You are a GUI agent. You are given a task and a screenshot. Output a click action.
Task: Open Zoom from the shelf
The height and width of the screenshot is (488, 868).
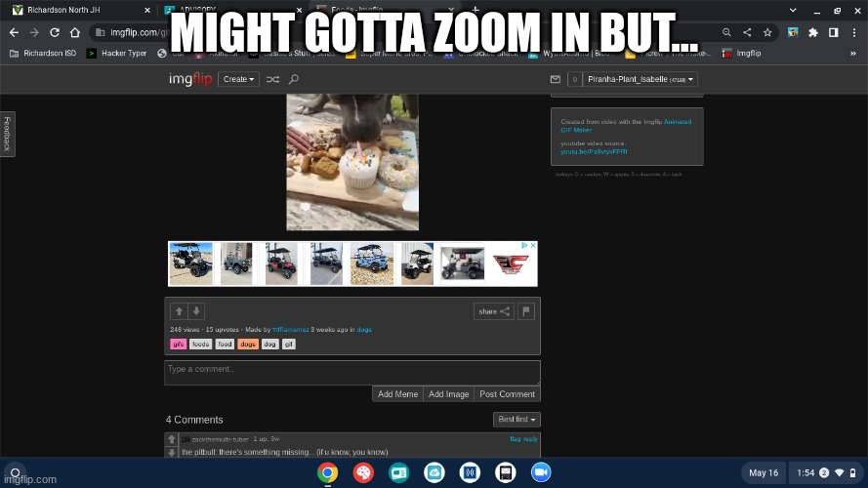(x=540, y=472)
